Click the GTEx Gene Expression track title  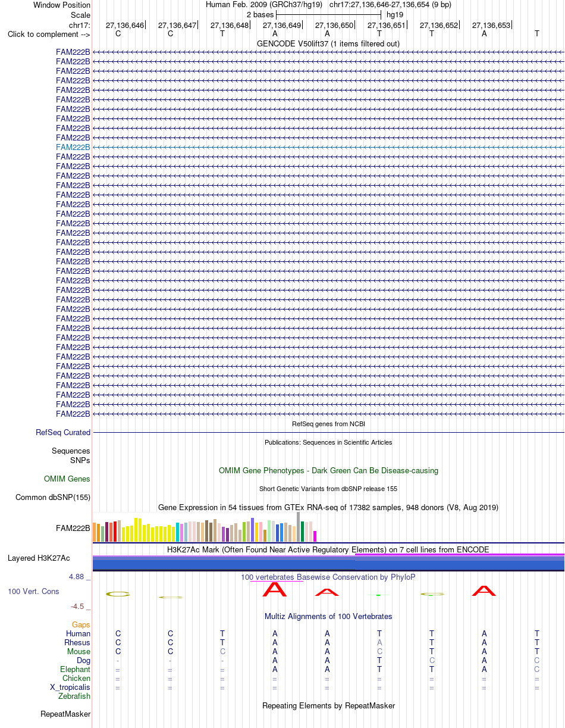(x=328, y=507)
